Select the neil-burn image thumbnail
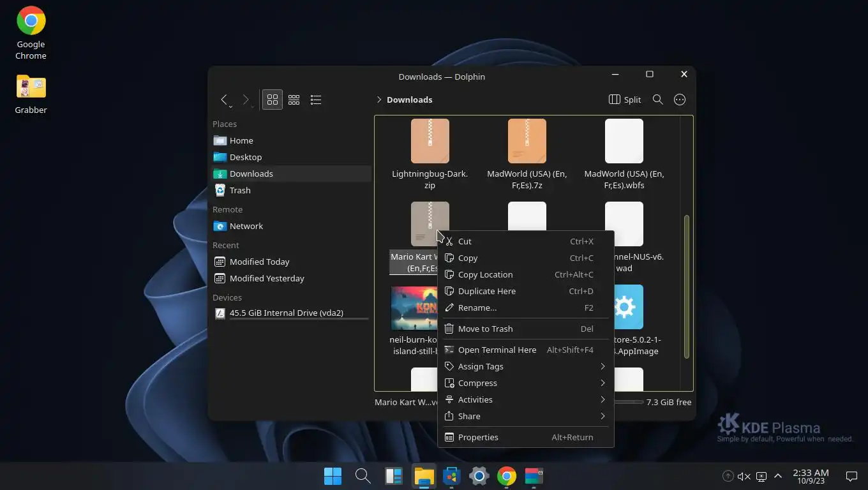The width and height of the screenshot is (868, 490). coord(414,307)
